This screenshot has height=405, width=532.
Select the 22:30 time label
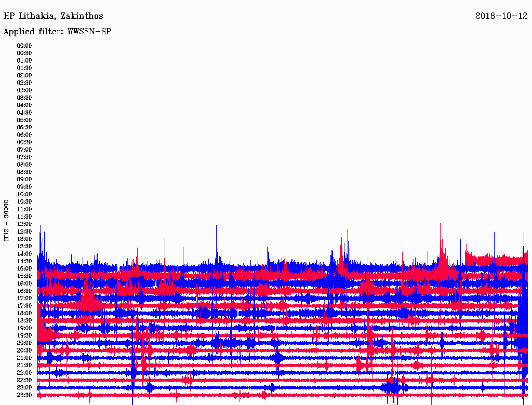click(x=24, y=380)
